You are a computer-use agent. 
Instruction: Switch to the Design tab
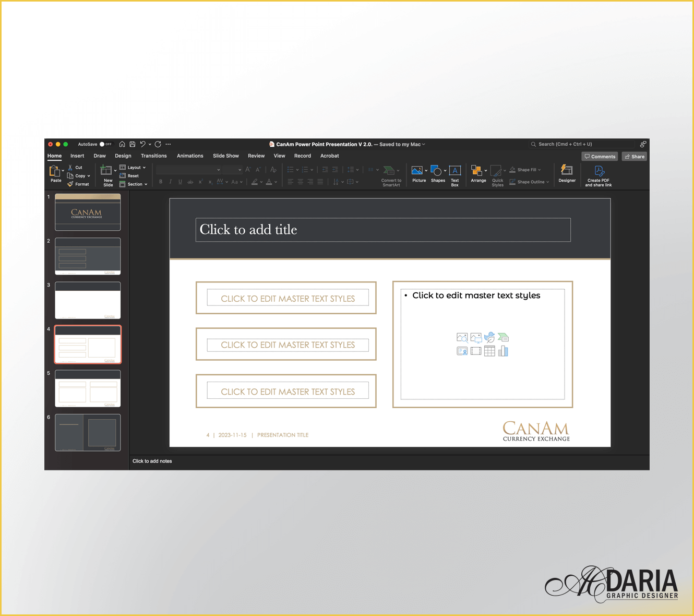click(123, 156)
